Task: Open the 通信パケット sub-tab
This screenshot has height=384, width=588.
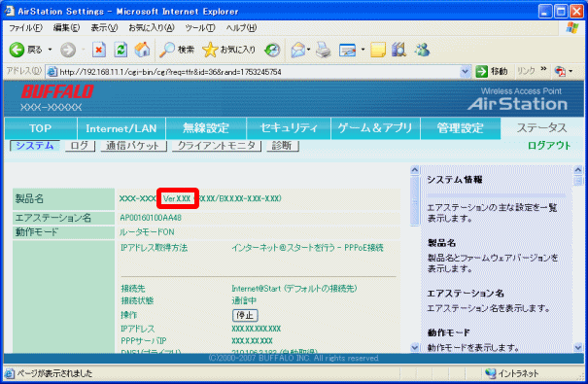Action: coord(133,146)
